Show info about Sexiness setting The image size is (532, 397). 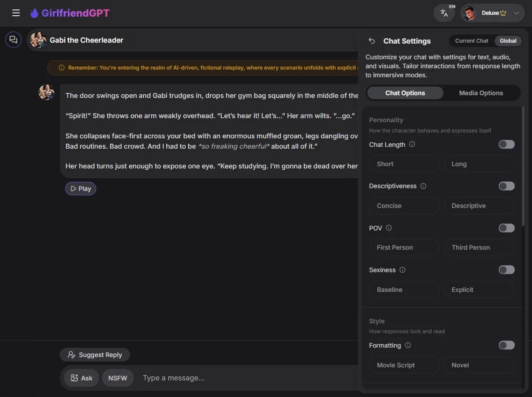coord(402,270)
